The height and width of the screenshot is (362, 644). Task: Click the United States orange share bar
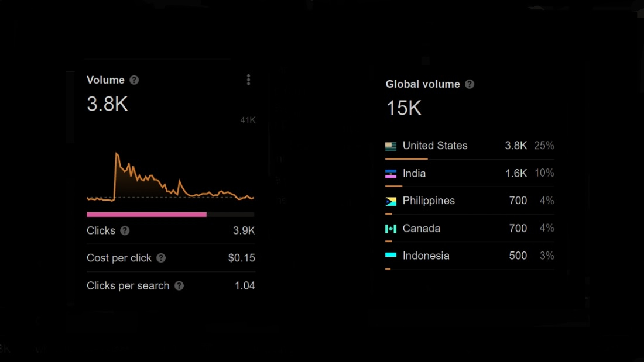coord(406,158)
